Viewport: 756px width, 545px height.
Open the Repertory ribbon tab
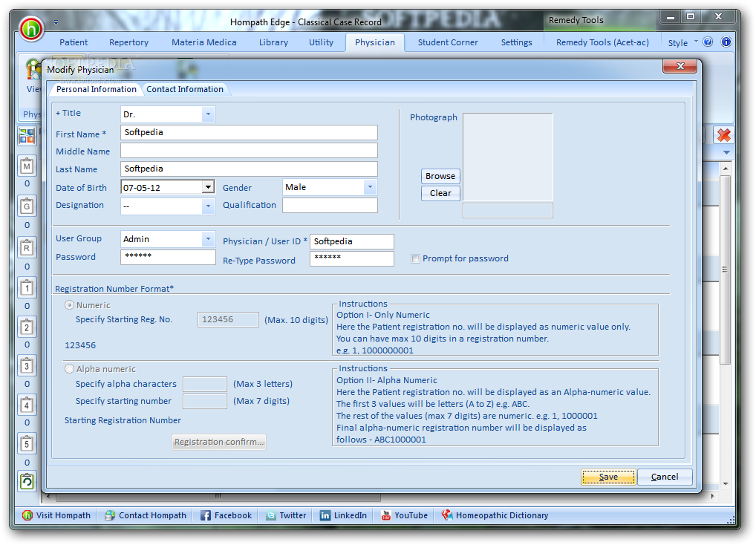(x=128, y=42)
